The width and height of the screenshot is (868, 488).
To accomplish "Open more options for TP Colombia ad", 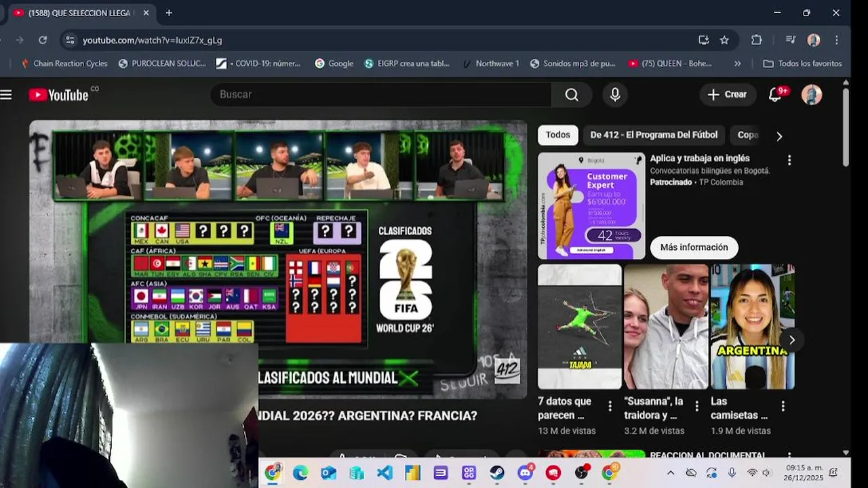I will (x=789, y=160).
